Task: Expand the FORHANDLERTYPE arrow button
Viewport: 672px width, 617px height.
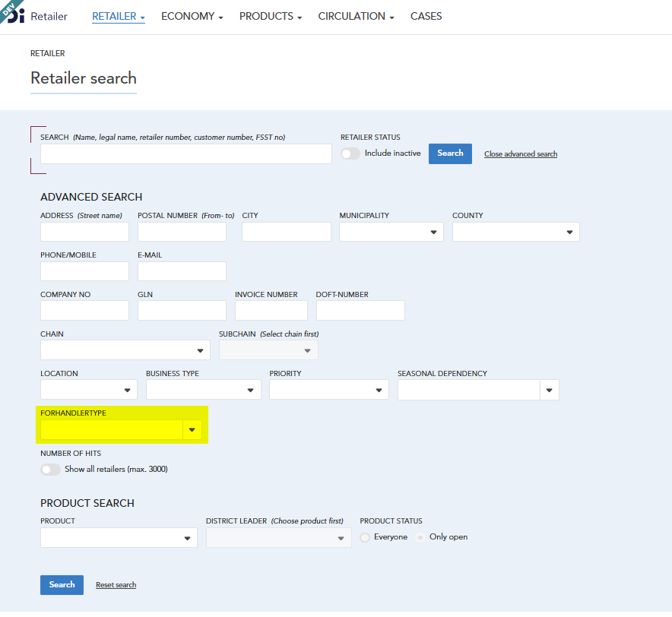Action: click(x=192, y=429)
